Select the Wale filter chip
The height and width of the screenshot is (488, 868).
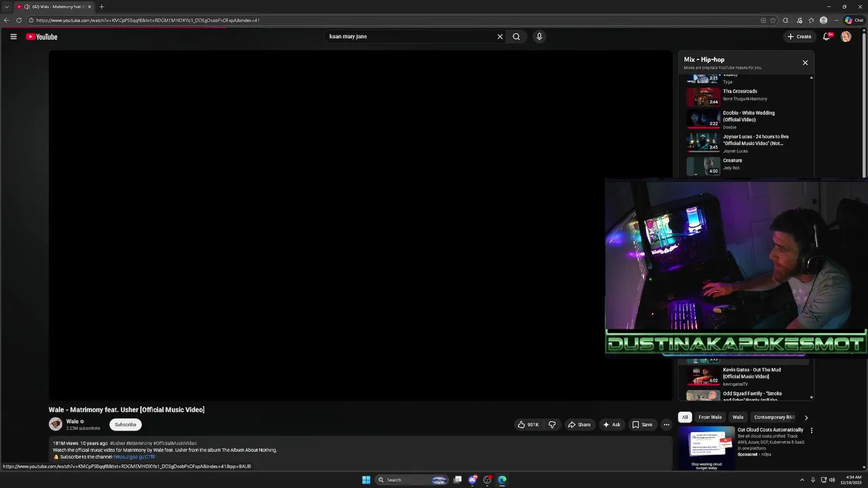coord(738,418)
